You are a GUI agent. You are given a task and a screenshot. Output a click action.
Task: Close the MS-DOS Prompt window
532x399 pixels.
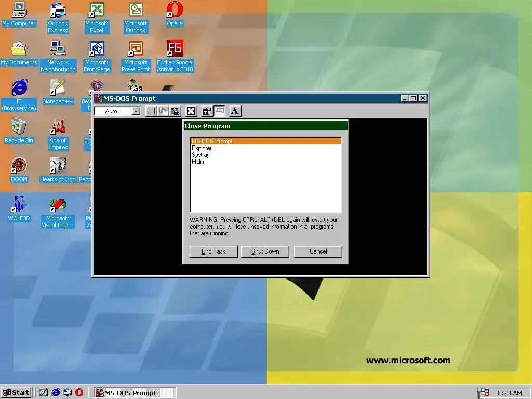point(423,98)
